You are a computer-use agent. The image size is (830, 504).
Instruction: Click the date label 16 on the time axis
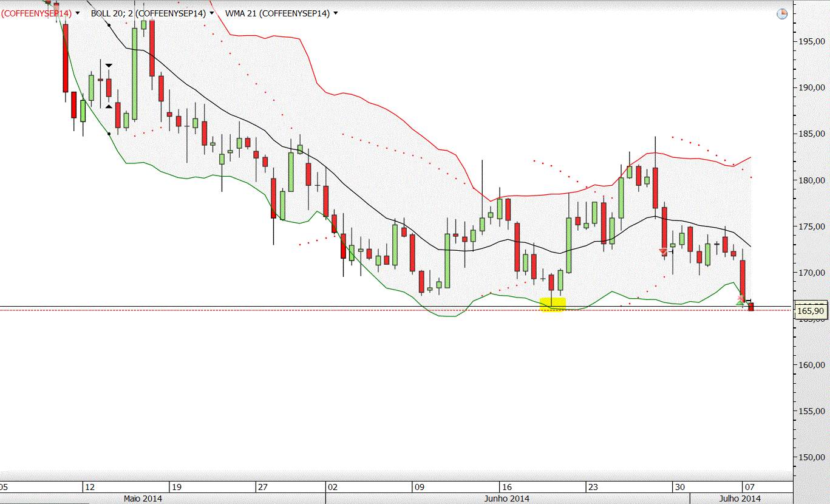point(506,487)
